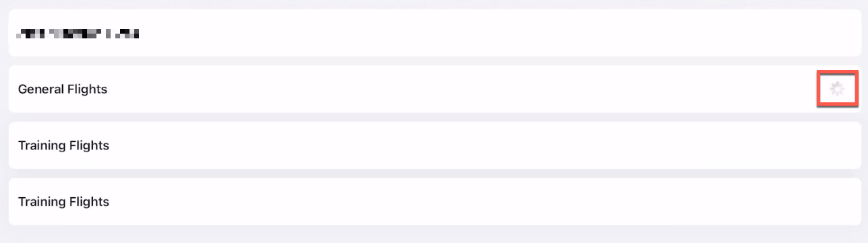The image size is (868, 243).
Task: Click the "Training Flights" label in the last row
Action: pyautogui.click(x=63, y=201)
